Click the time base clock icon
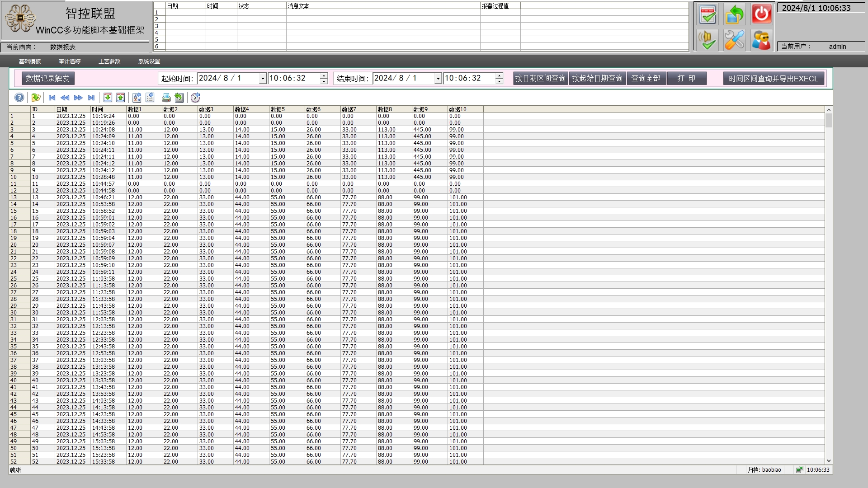Screen dimensions: 868x488 (x=195, y=98)
